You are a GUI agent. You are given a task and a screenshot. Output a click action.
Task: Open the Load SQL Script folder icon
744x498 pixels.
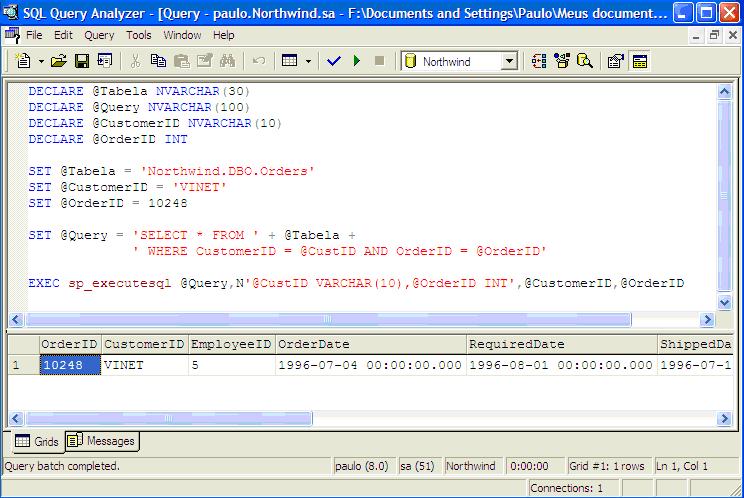click(58, 61)
